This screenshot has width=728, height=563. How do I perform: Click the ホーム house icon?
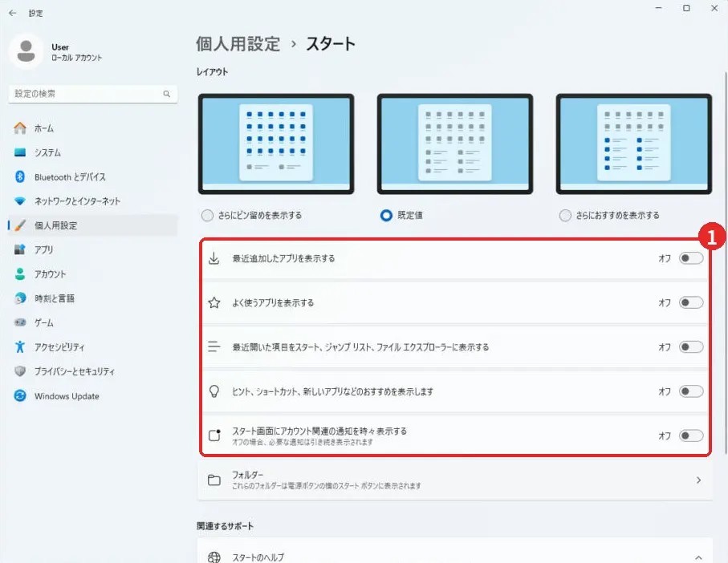pos(20,128)
